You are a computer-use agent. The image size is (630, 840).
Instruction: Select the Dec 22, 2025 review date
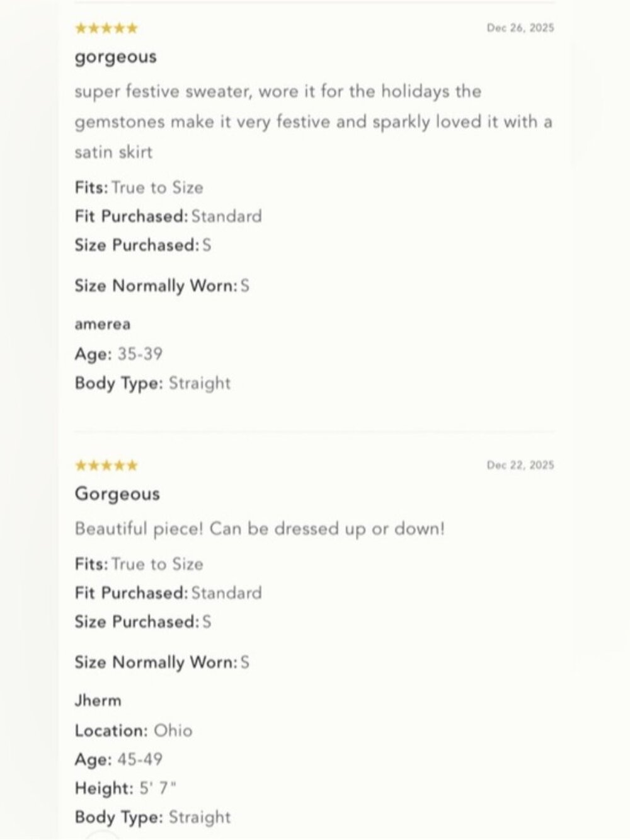[x=520, y=465]
